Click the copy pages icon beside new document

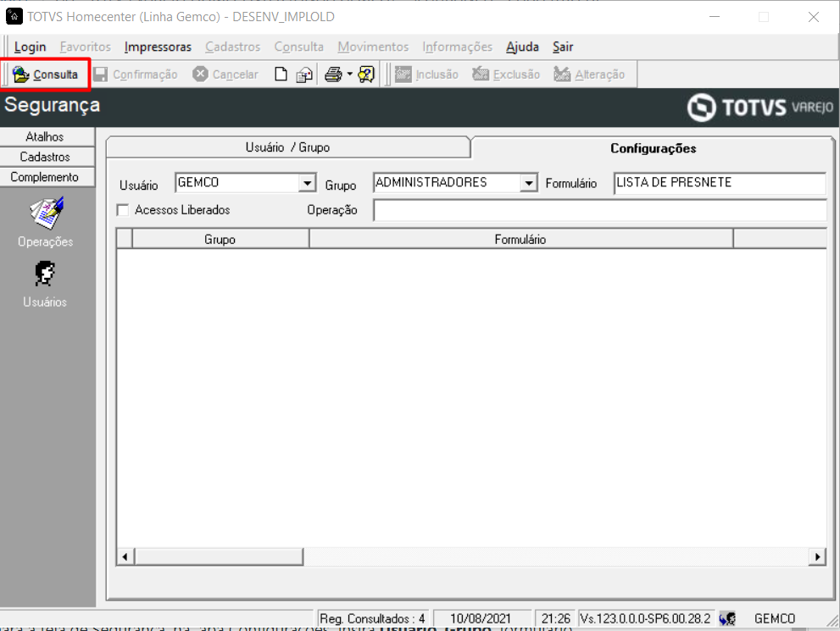(304, 75)
